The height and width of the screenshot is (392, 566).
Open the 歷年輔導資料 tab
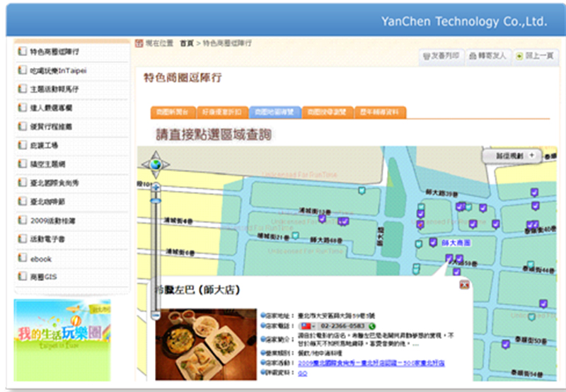[x=380, y=112]
